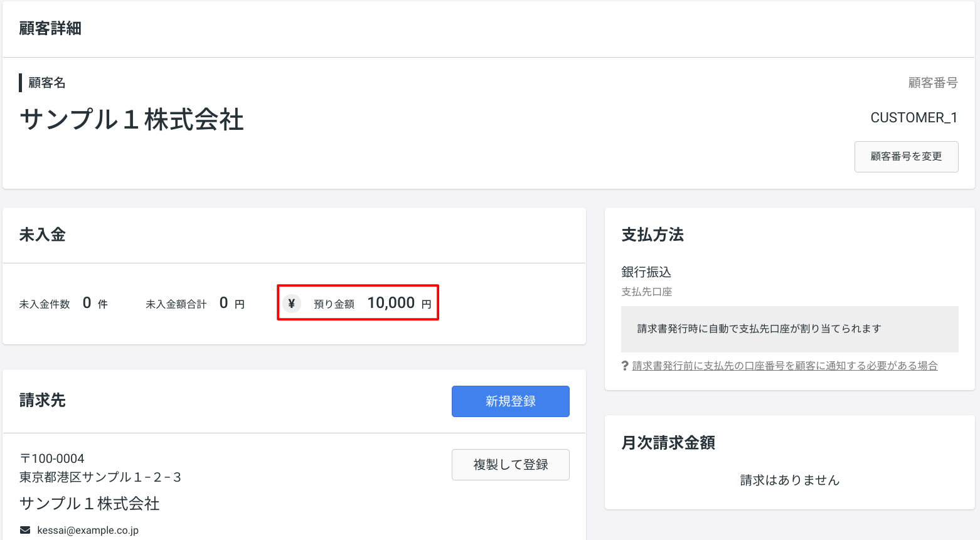Click the envelope icon next to kessai@example.co.jp

pyautogui.click(x=25, y=530)
